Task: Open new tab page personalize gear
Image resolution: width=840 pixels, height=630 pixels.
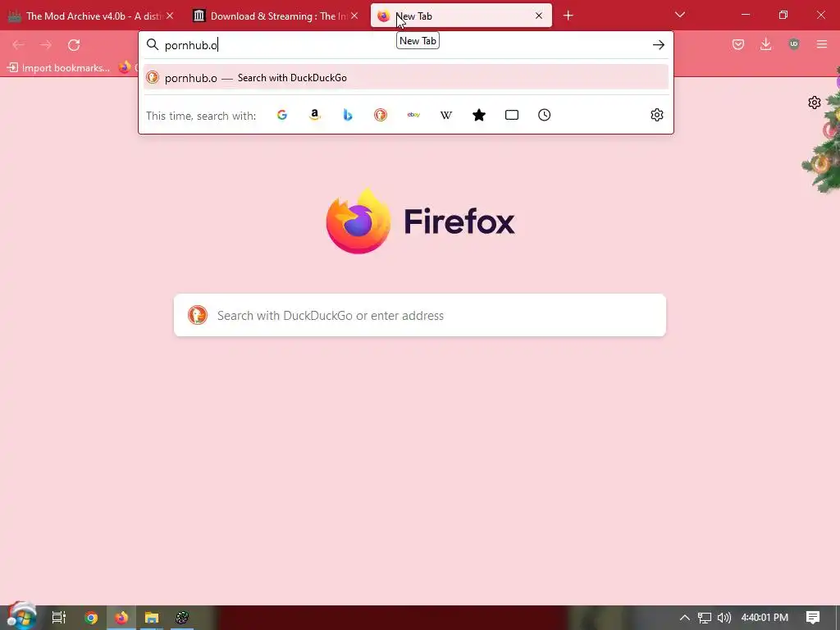Action: click(x=815, y=103)
